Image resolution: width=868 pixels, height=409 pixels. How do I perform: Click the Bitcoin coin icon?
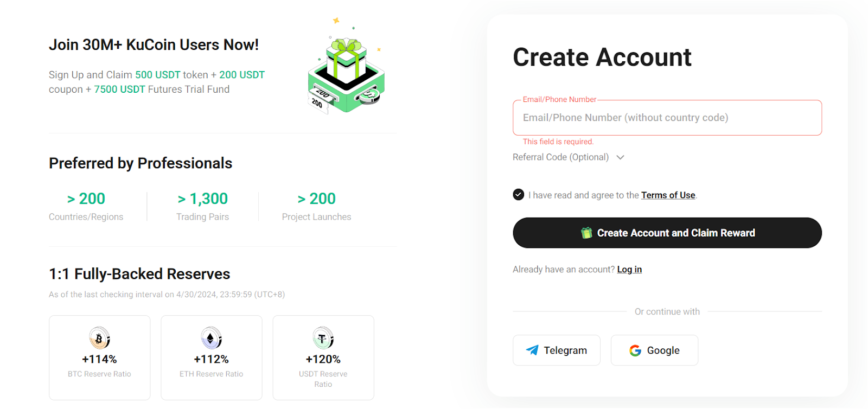[x=100, y=338]
